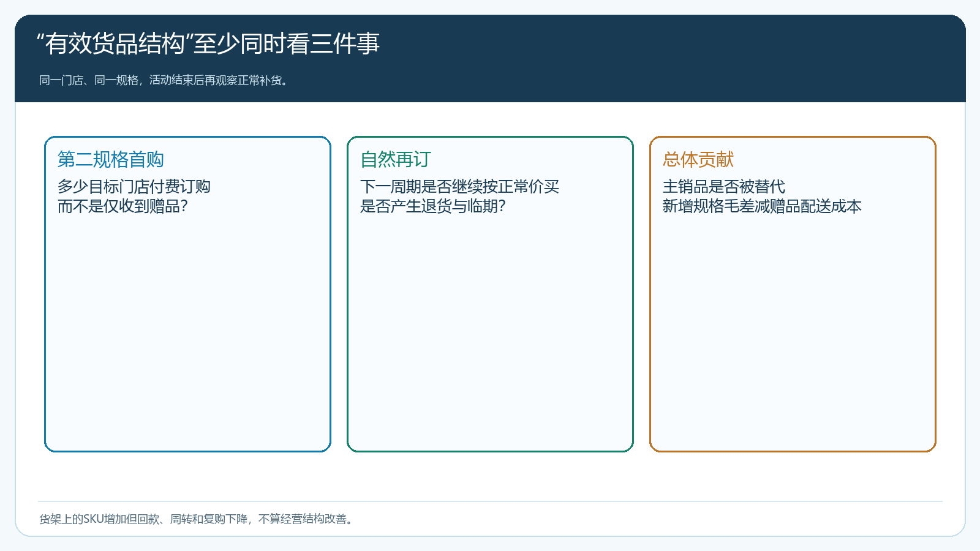Click the heading 第二规格首购

pyautogui.click(x=111, y=159)
